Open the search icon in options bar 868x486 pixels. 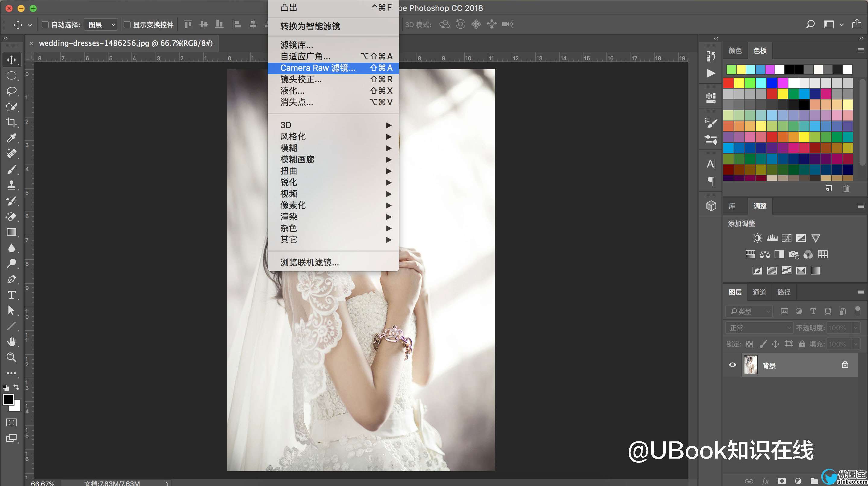pyautogui.click(x=810, y=24)
